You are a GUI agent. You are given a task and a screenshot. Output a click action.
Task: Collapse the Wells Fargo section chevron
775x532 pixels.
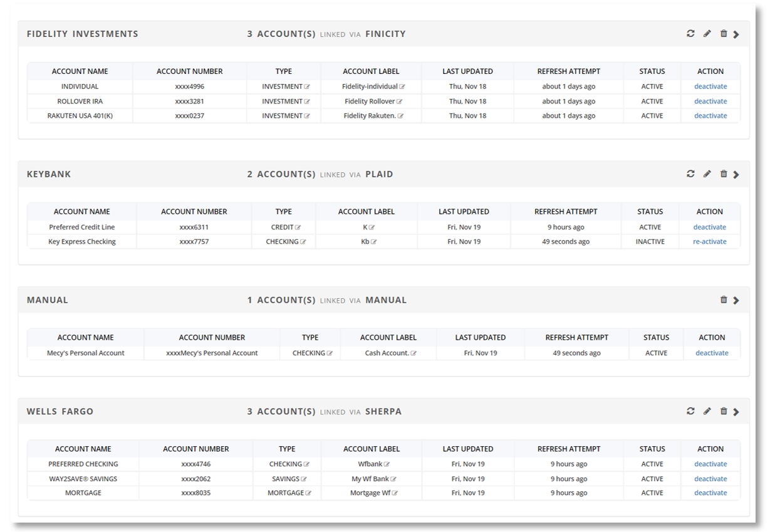[736, 412]
